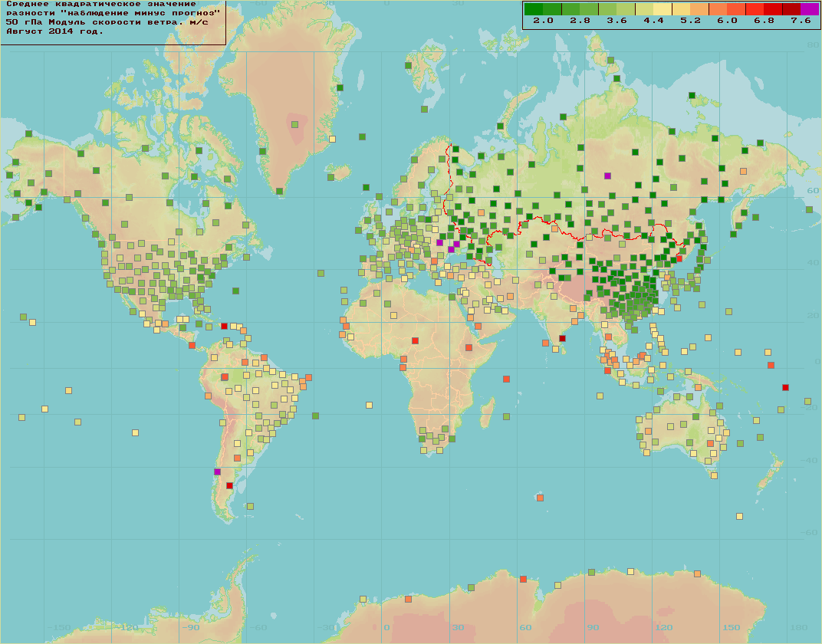
Task: Click the dark red marker near Sri Lanka
Action: [x=563, y=339]
